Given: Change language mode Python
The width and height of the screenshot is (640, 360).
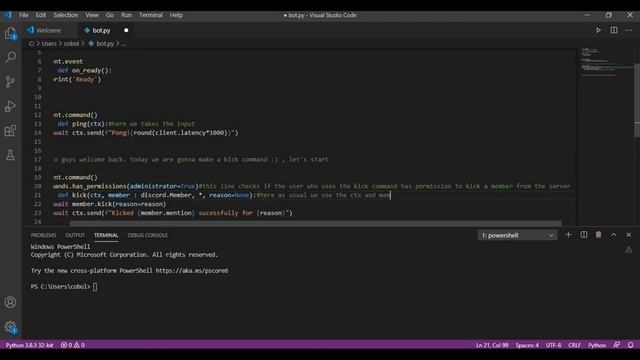Looking at the screenshot, I should point(597,345).
